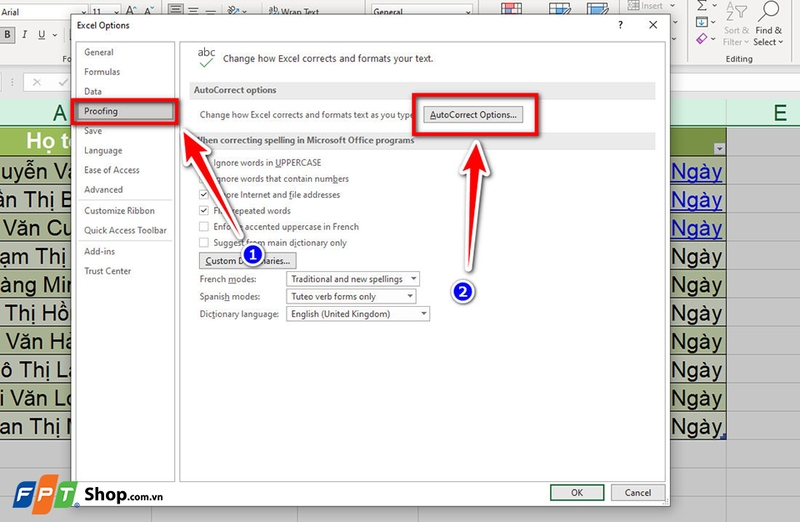Screen dimensions: 800x522
Task: Open the table header filter arrow in the sheet
Action: 719,148
